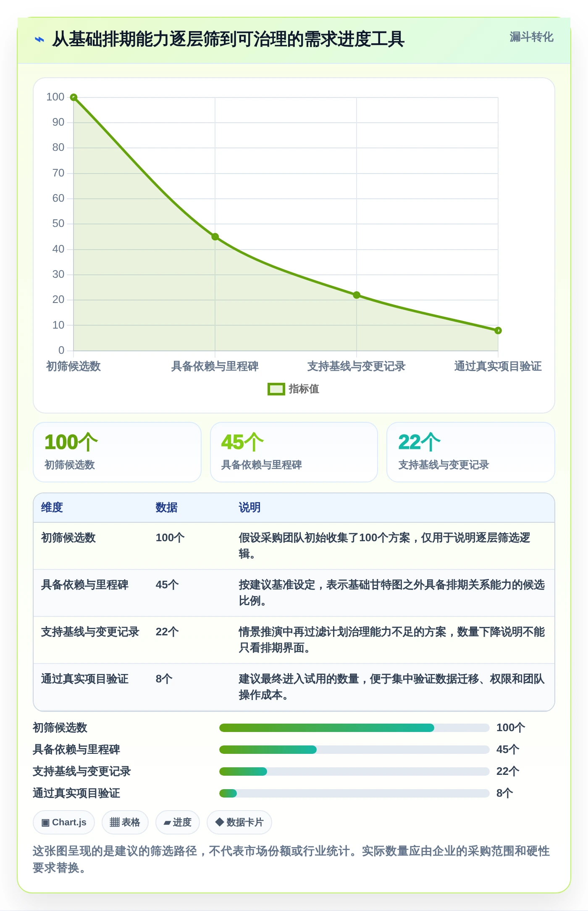
Task: Toggle the 指标值 legend swatch
Action: point(276,389)
